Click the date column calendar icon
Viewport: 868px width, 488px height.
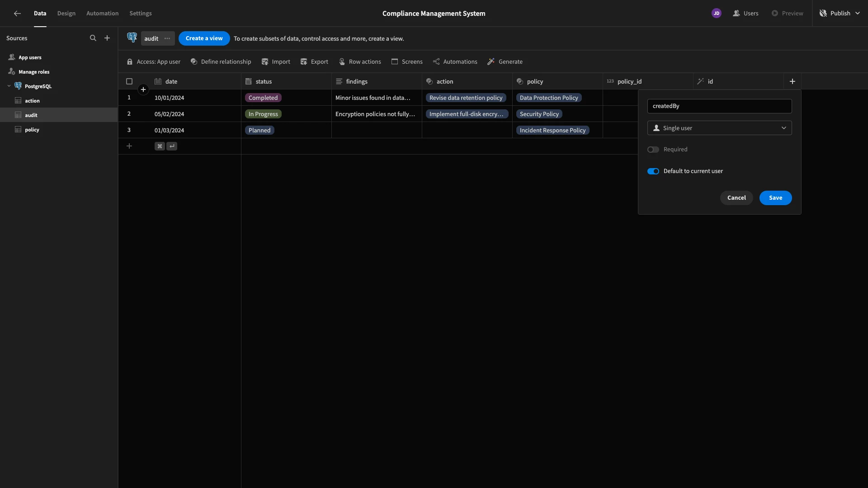158,81
